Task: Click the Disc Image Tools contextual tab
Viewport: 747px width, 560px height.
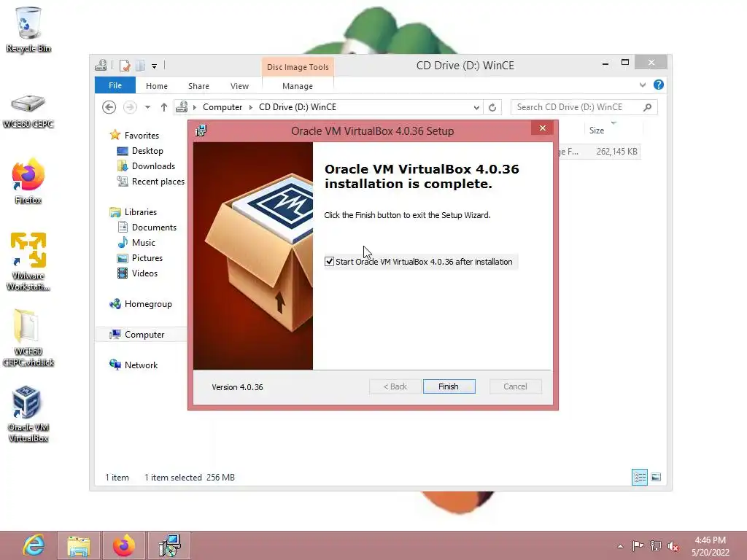Action: (x=298, y=67)
